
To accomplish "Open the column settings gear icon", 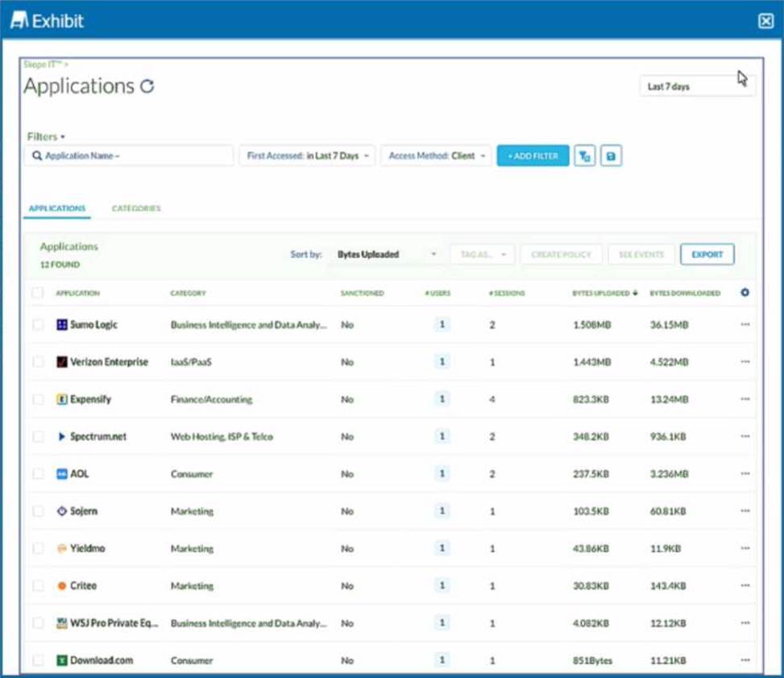I will click(745, 293).
